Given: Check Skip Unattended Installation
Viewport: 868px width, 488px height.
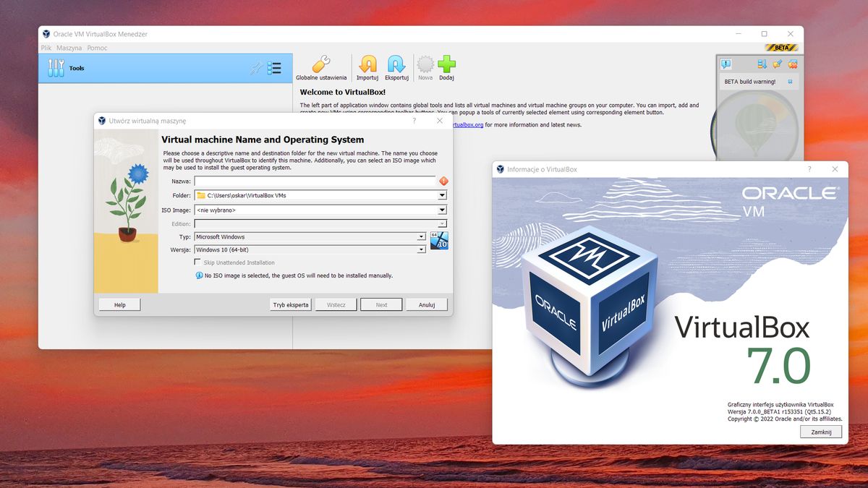Looking at the screenshot, I should click(197, 262).
